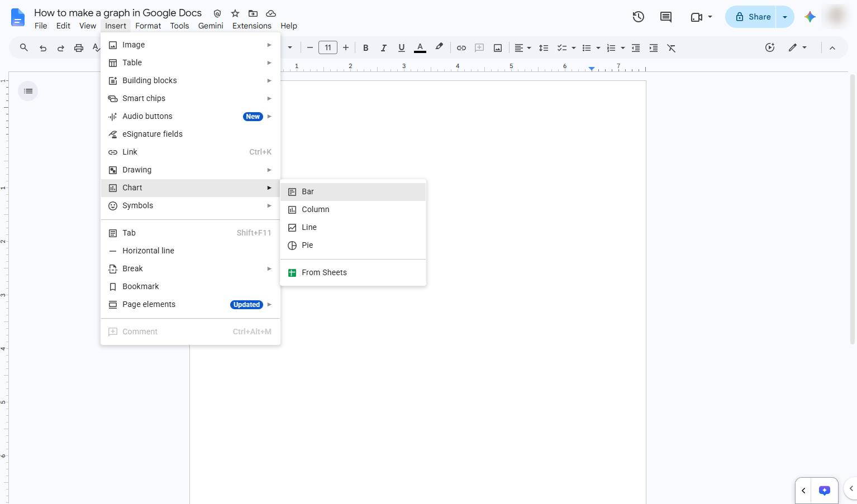Undo the last action

point(43,48)
